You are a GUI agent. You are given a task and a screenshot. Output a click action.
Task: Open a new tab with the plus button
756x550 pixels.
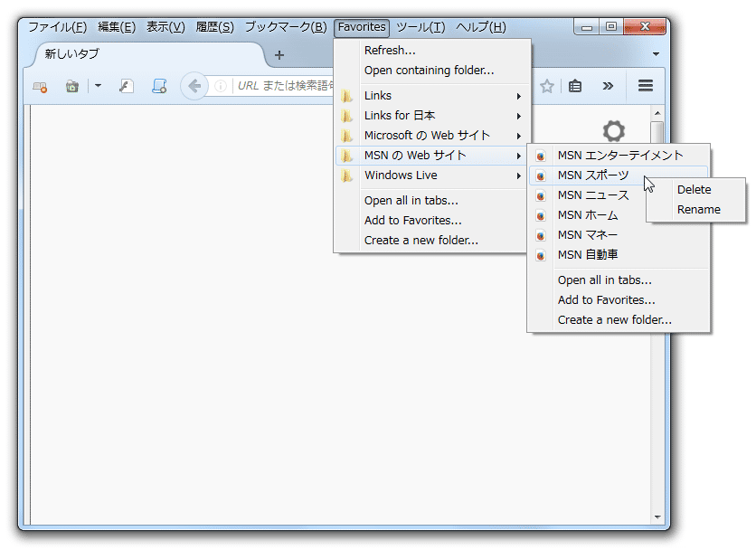pyautogui.click(x=279, y=55)
